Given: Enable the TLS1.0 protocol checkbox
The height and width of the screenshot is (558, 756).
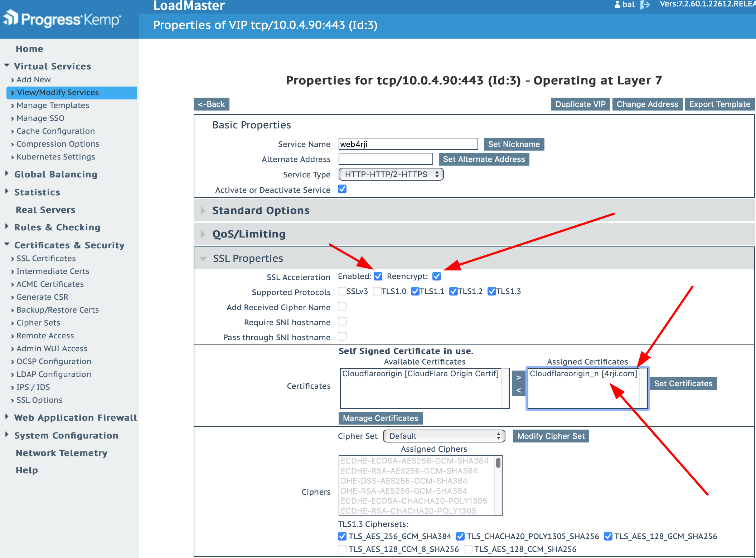Looking at the screenshot, I should (377, 292).
